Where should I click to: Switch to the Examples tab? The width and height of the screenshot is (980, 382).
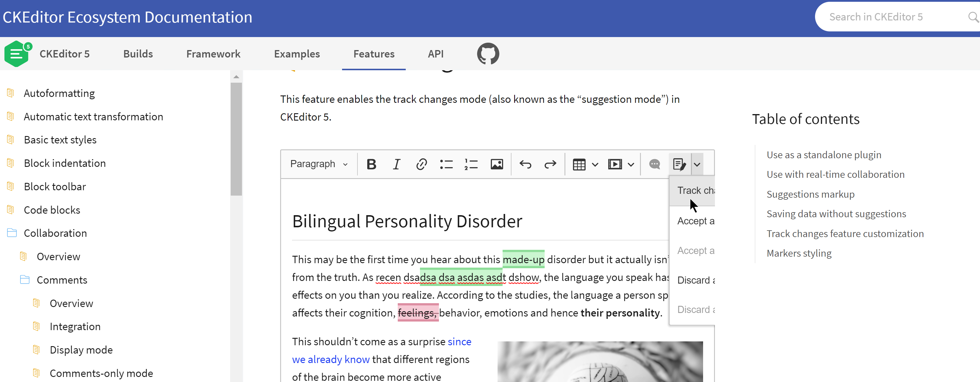(x=297, y=54)
